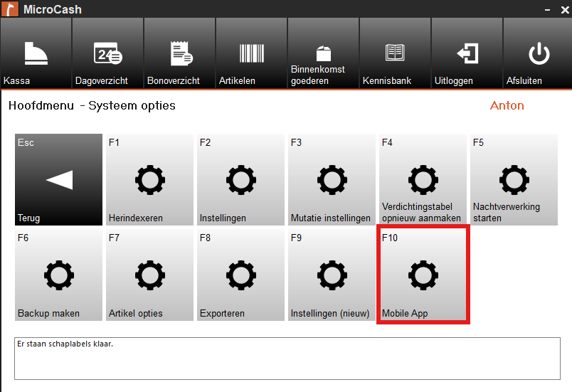Open F7 Artikel opties
Image resolution: width=572 pixels, height=392 pixels.
(149, 275)
